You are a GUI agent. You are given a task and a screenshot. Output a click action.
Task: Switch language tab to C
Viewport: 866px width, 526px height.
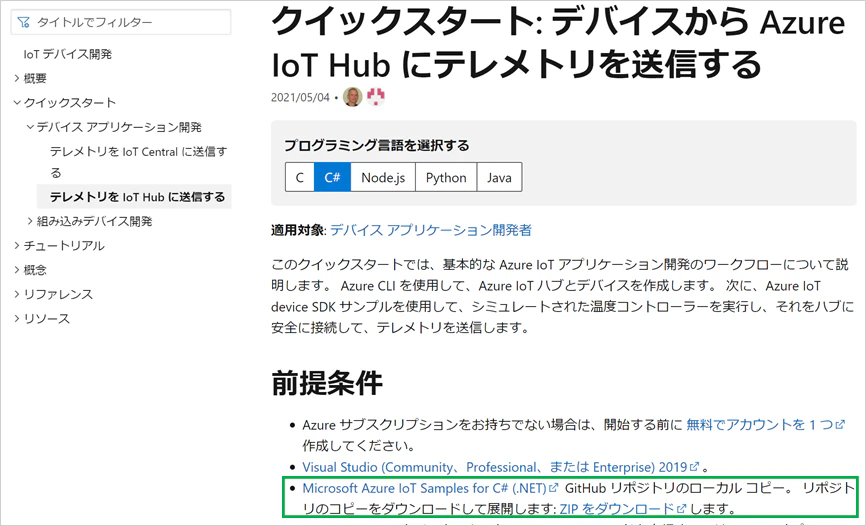pos(300,177)
